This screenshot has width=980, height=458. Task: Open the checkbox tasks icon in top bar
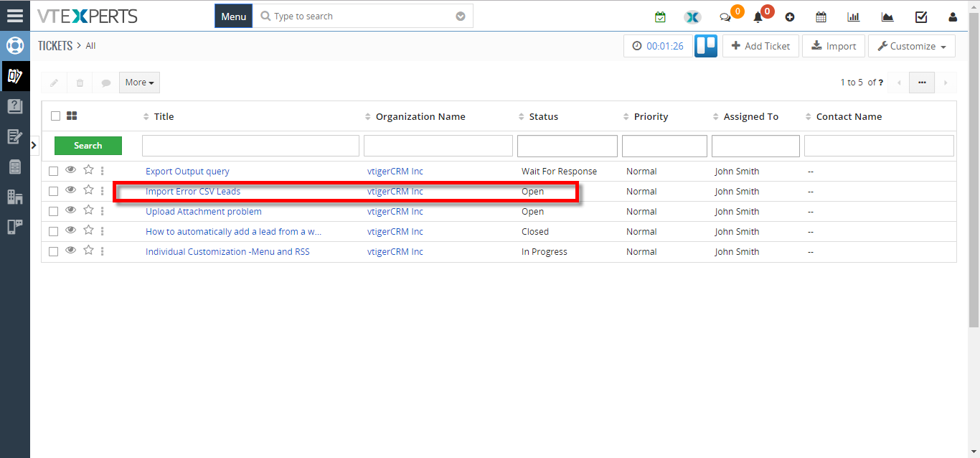click(921, 17)
